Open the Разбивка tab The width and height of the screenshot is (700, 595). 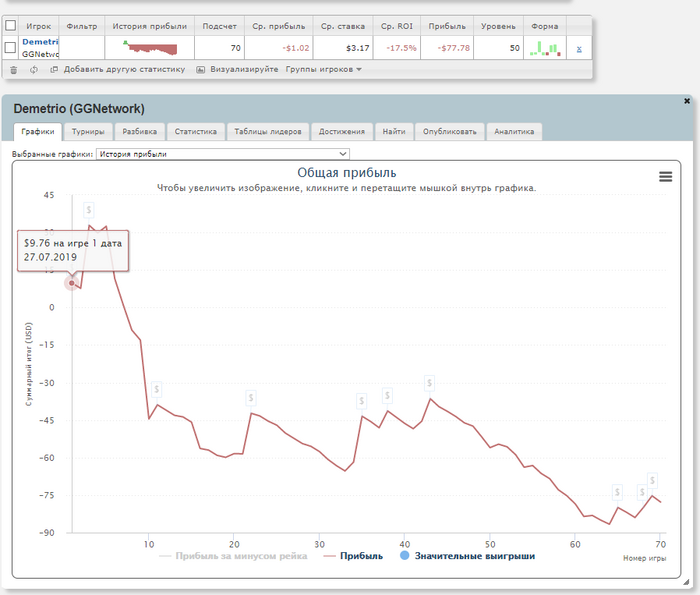coord(139,132)
